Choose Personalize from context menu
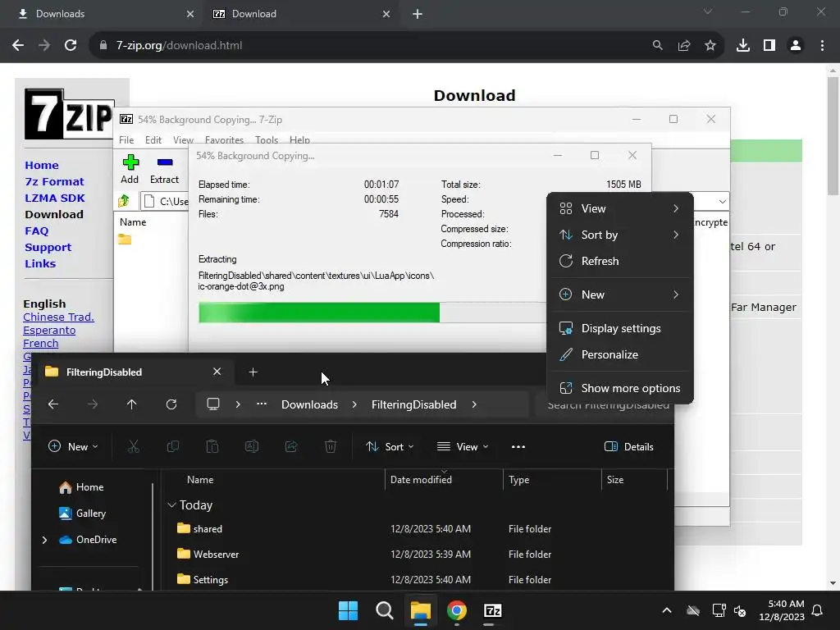The image size is (840, 630). [x=620, y=354]
